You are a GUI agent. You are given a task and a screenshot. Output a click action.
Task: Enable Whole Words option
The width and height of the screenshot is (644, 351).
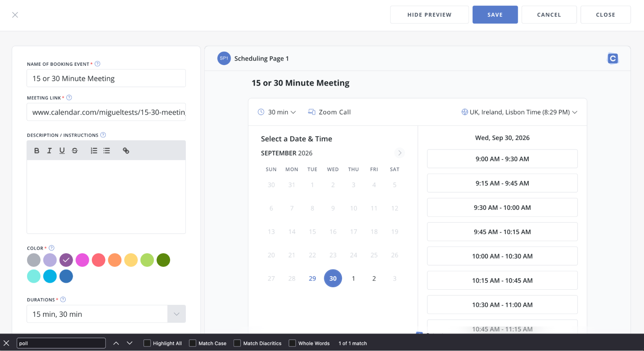point(292,343)
